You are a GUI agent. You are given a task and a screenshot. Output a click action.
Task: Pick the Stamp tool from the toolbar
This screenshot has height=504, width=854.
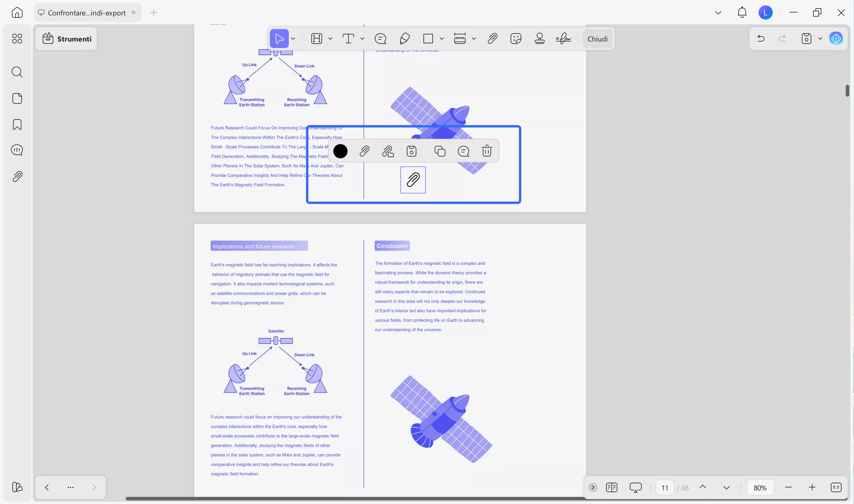pos(539,38)
